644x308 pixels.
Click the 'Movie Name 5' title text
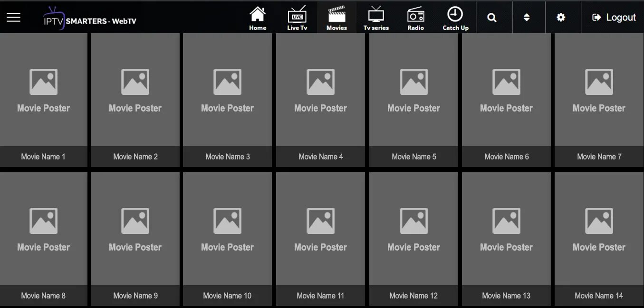point(414,157)
